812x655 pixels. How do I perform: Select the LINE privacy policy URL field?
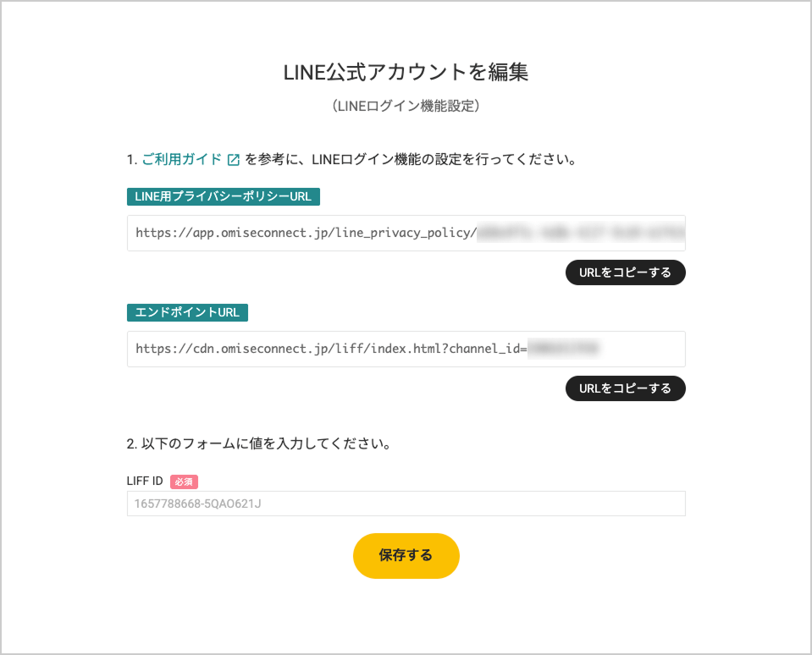point(406,234)
